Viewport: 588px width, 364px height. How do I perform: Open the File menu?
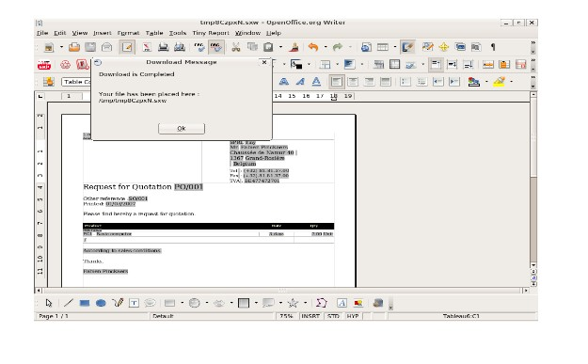[42, 33]
